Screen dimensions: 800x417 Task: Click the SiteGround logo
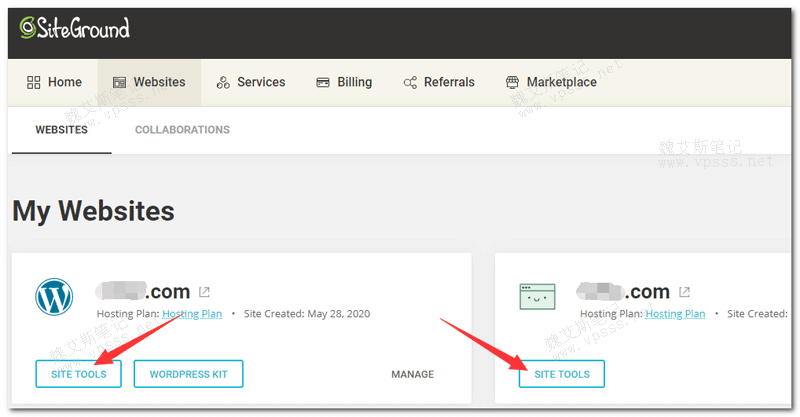point(75,28)
